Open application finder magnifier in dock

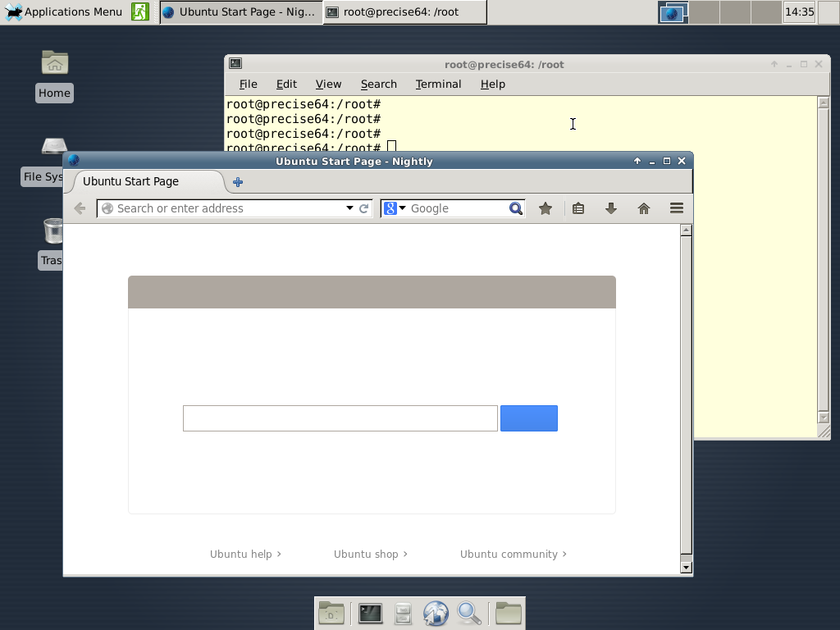468,614
